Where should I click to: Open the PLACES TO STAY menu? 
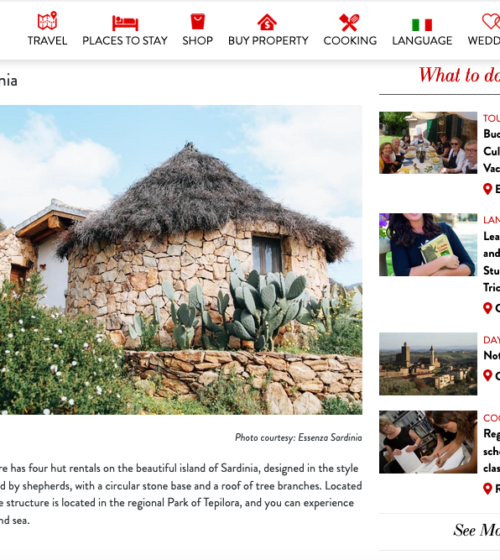tap(125, 41)
